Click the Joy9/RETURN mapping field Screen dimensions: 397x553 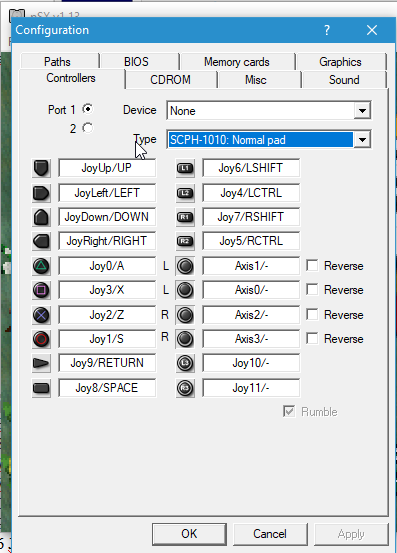point(107,363)
